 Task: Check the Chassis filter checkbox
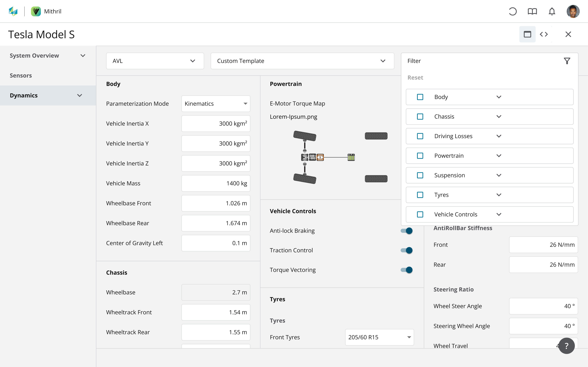[420, 117]
